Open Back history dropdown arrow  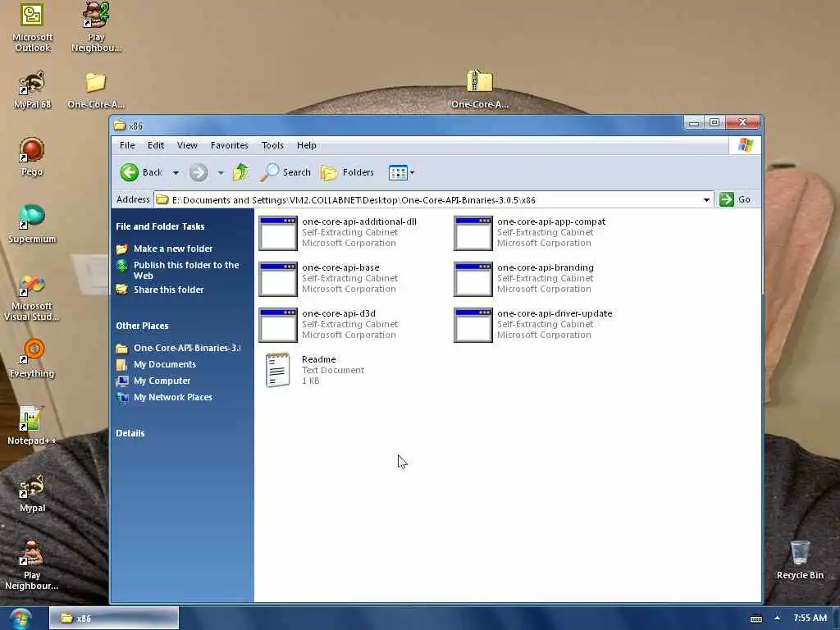pos(176,173)
